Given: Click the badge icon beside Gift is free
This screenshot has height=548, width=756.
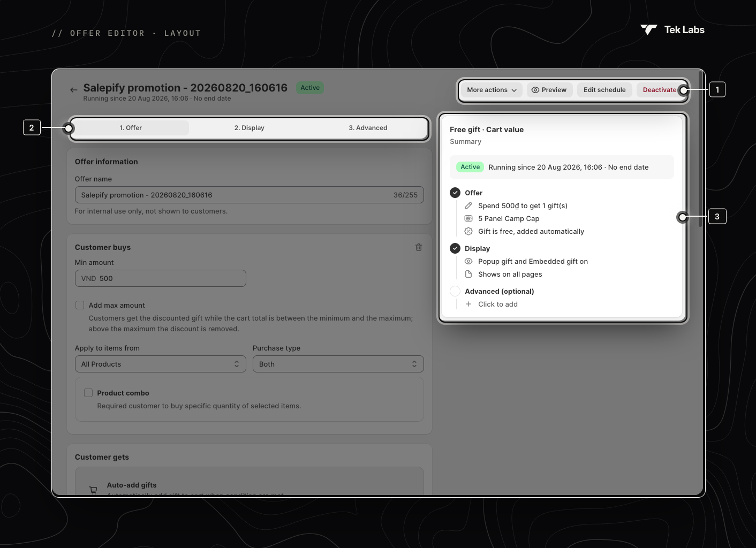Looking at the screenshot, I should pyautogui.click(x=468, y=231).
